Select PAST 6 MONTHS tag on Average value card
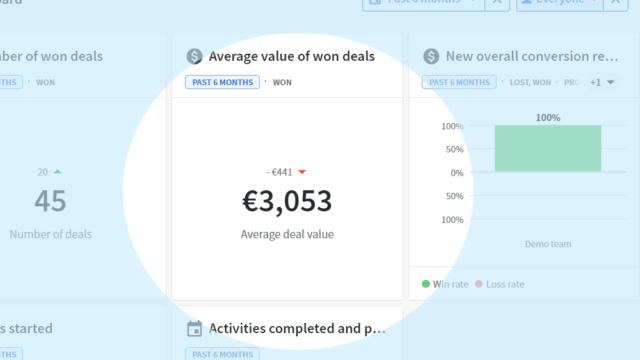Screen dimensions: 640x360 pyautogui.click(x=222, y=82)
